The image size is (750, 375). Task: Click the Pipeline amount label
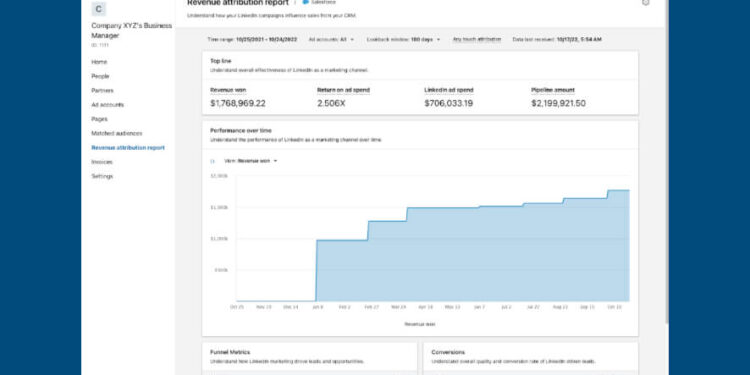coord(553,90)
